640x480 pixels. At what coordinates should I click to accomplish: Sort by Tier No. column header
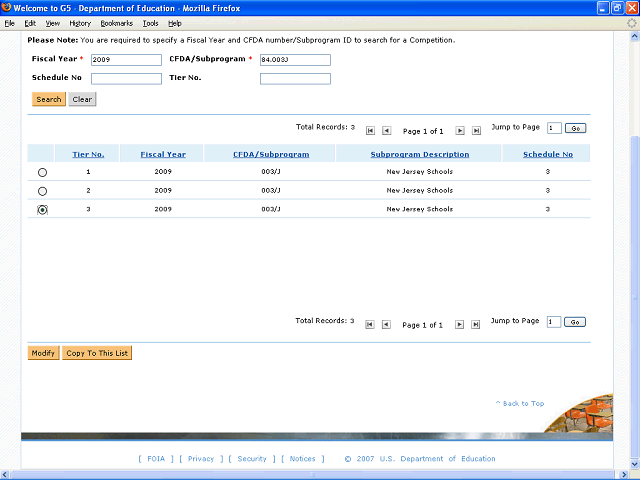(88, 155)
